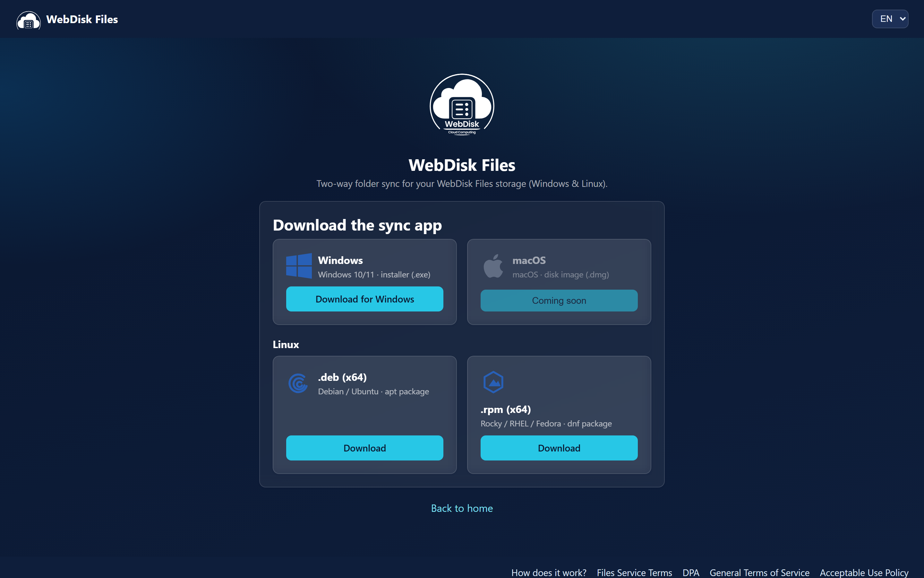Click the 'Download the sync app' heading
Screen dimensions: 924x578
357,225
